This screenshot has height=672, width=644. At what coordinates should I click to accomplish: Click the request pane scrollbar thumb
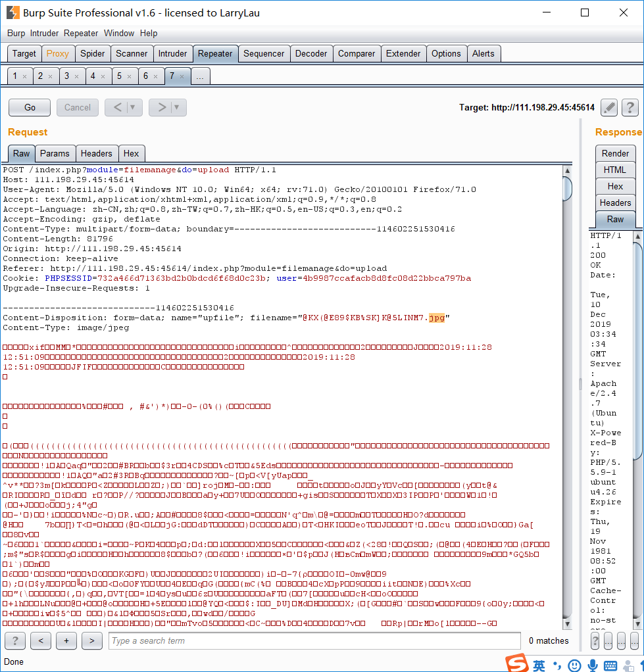(x=567, y=189)
